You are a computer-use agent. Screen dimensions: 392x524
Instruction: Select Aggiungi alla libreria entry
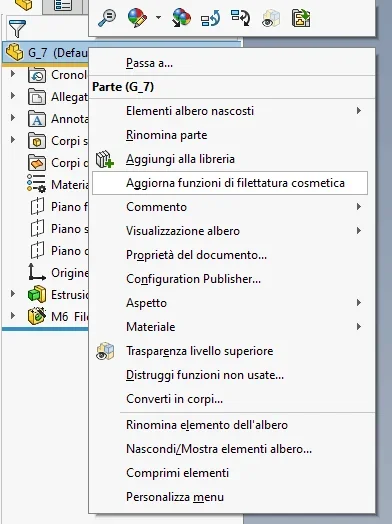click(x=180, y=159)
